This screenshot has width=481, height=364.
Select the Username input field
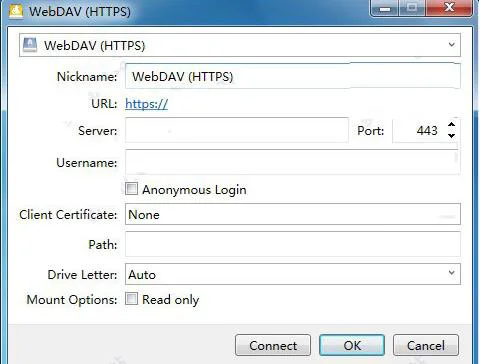pos(293,162)
